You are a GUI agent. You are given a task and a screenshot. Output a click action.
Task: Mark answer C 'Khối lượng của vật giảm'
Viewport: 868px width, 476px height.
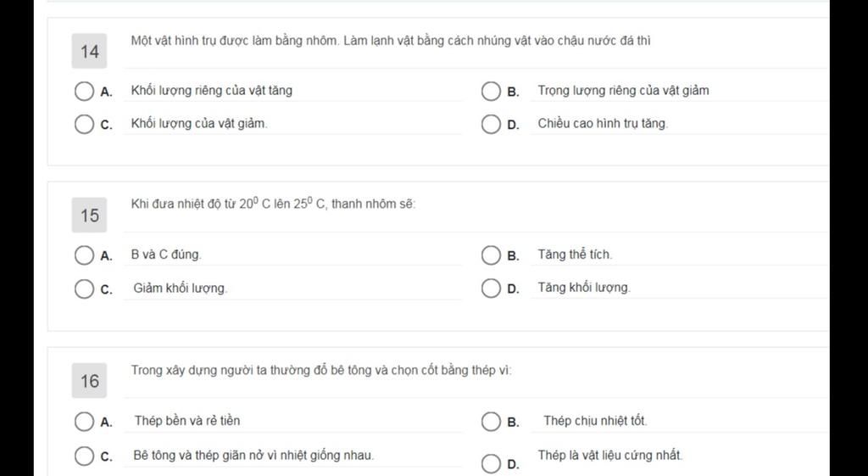(x=84, y=124)
